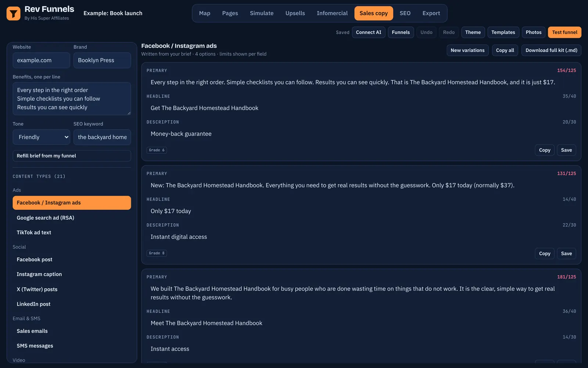Click the Brand field Booklyn Press

102,60
